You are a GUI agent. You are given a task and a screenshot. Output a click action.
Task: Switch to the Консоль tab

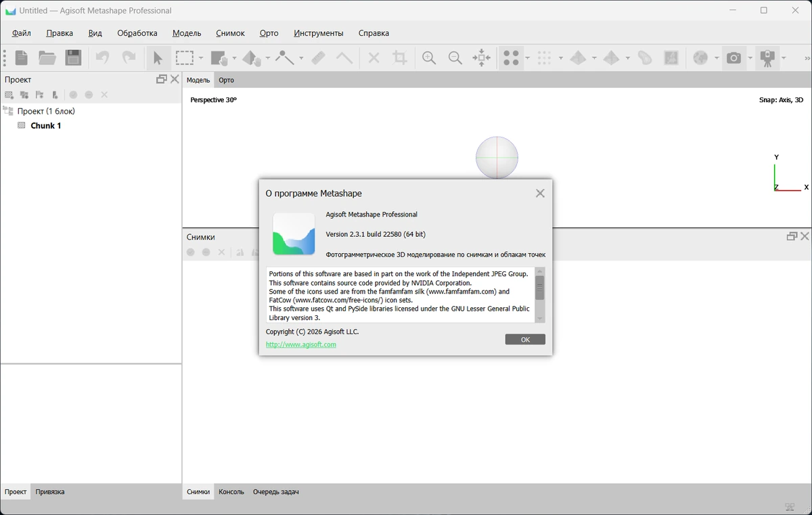click(x=231, y=492)
